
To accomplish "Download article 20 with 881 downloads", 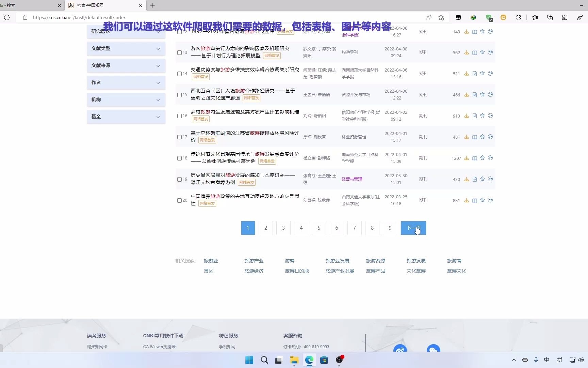I will [467, 200].
